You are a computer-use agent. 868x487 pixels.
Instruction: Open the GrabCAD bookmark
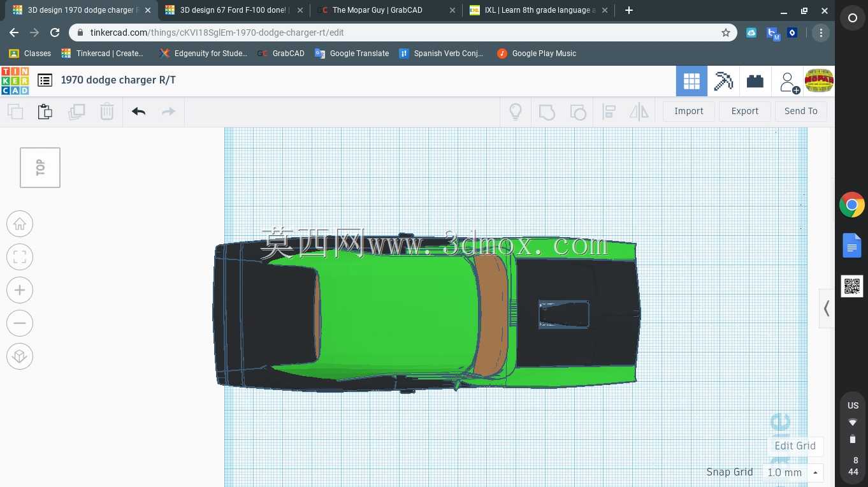[281, 54]
